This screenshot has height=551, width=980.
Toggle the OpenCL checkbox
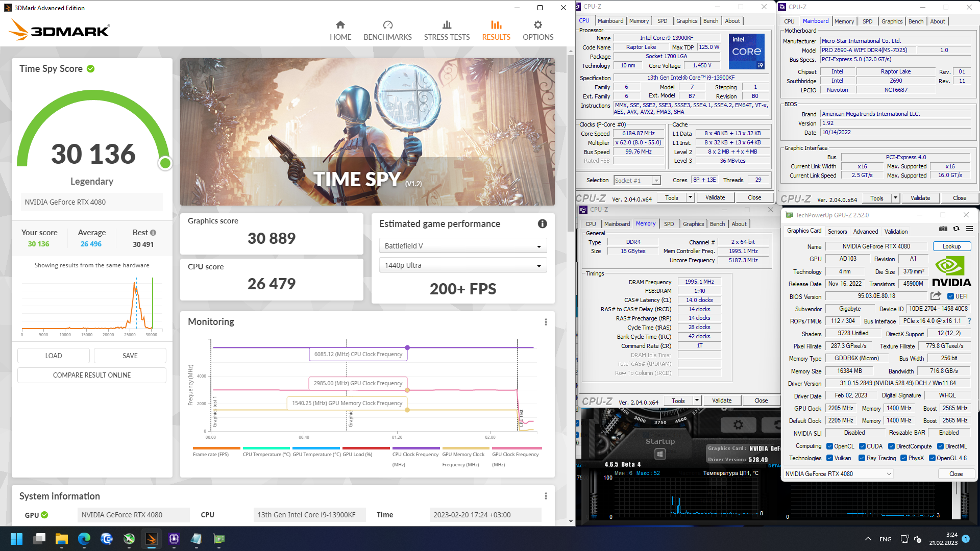(829, 446)
